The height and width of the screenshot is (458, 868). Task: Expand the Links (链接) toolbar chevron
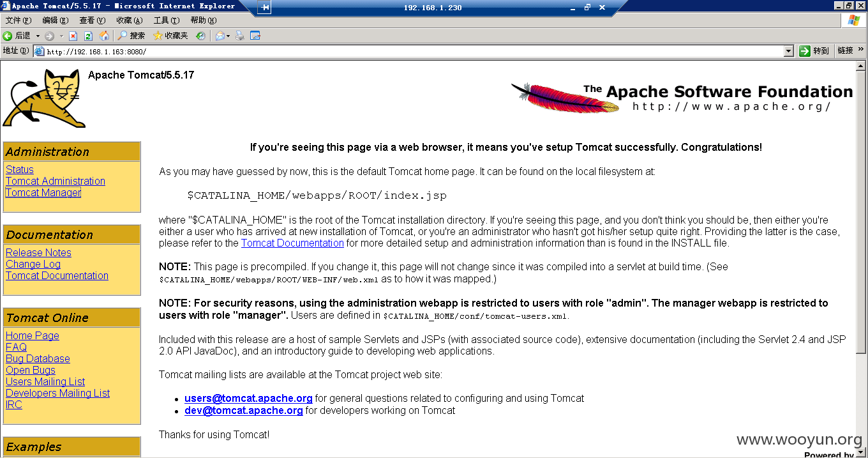point(860,50)
